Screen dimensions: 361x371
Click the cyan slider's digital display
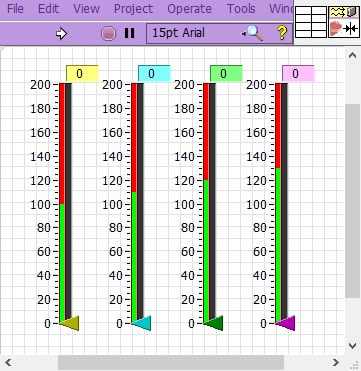[x=154, y=73]
